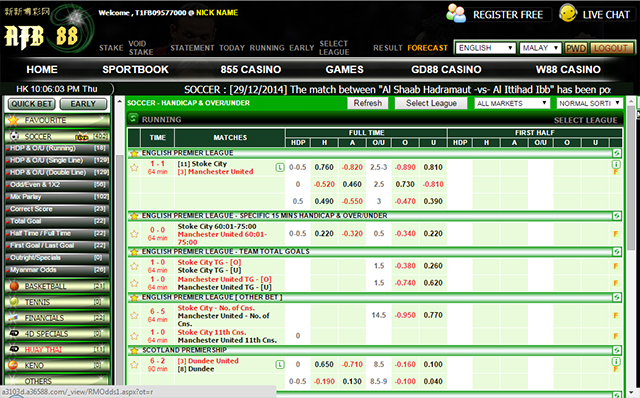The width and height of the screenshot is (640, 398).
Task: Refresh the Scotland Premiership section icon
Action: pos(616,350)
